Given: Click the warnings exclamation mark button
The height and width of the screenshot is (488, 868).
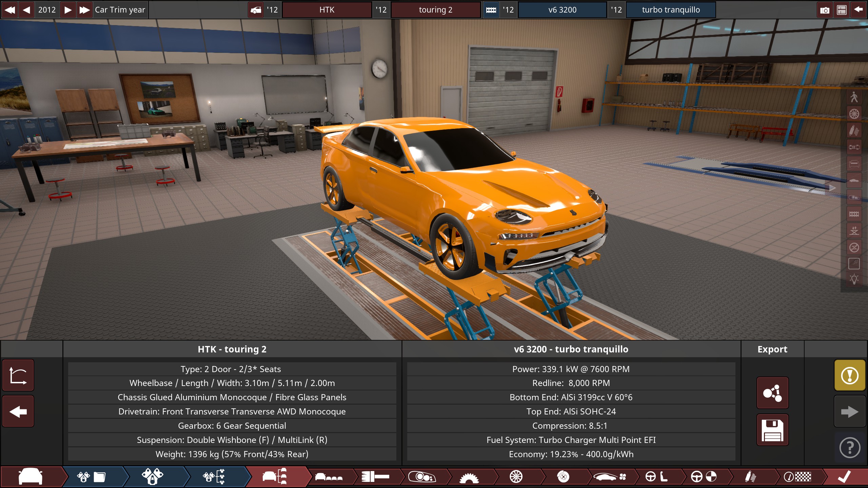Looking at the screenshot, I should click(850, 375).
